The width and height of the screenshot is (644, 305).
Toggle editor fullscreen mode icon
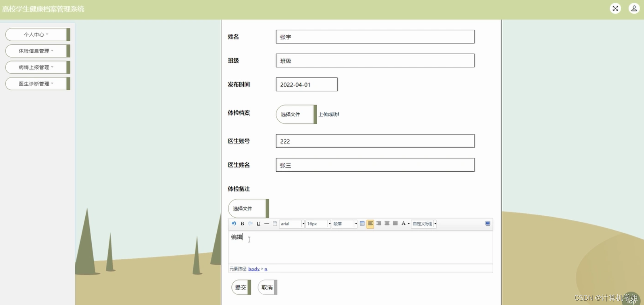(488, 223)
